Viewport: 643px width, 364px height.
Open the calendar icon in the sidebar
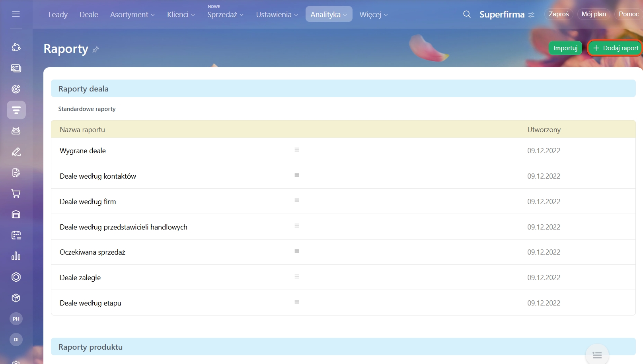tap(16, 235)
